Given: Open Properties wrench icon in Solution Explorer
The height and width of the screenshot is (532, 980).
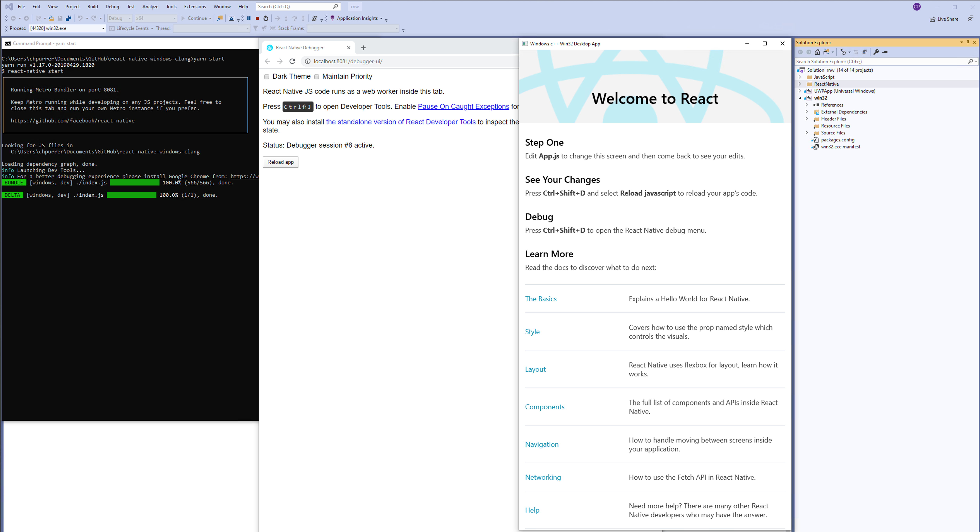Looking at the screenshot, I should click(x=876, y=52).
